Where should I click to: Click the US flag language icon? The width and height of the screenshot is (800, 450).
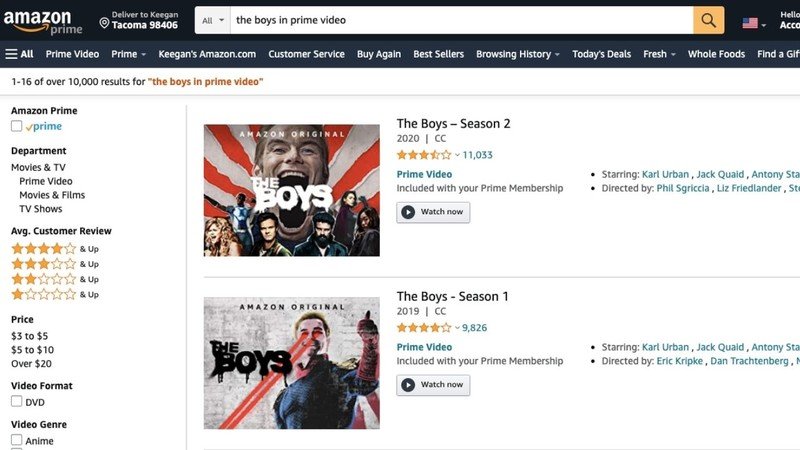click(750, 22)
